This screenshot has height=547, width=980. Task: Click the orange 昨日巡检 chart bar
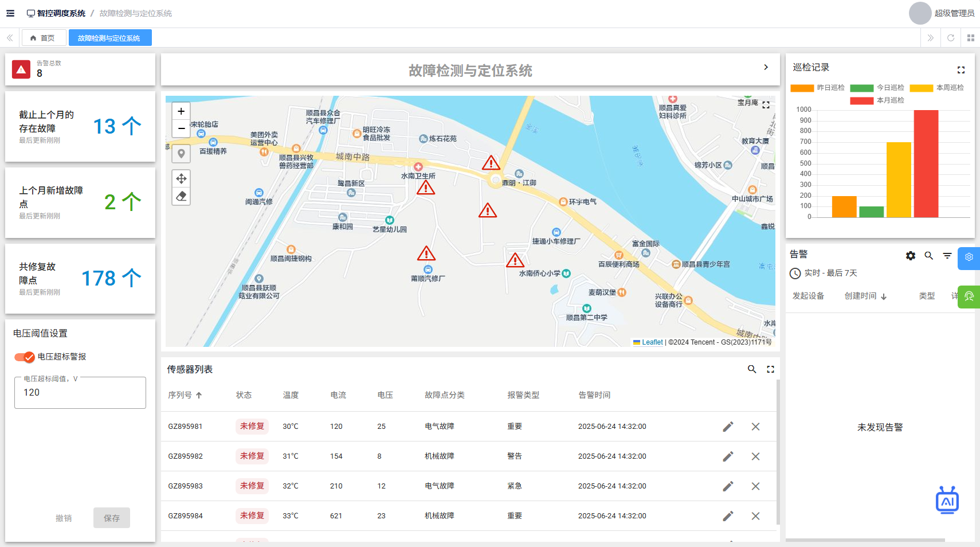[x=844, y=206]
